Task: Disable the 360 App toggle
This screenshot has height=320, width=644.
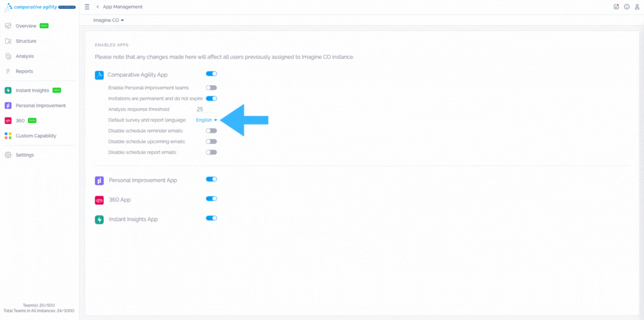Action: coord(211,199)
